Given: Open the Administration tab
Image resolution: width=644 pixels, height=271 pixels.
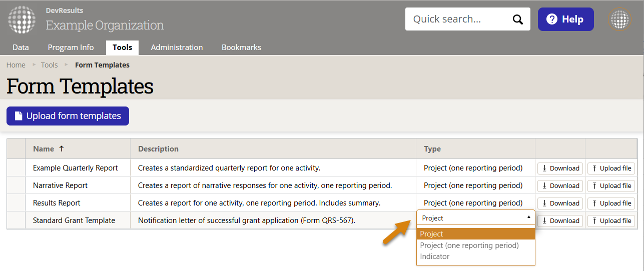Looking at the screenshot, I should pos(177,47).
